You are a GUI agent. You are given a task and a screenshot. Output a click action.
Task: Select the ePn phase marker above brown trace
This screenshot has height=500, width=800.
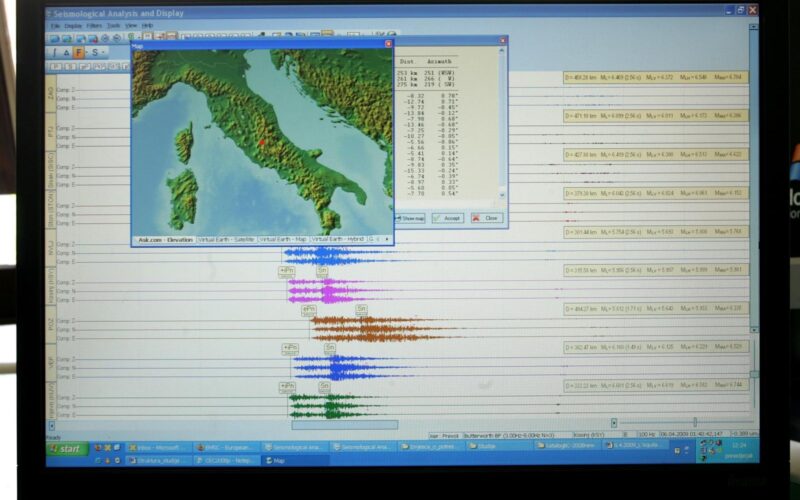click(308, 310)
